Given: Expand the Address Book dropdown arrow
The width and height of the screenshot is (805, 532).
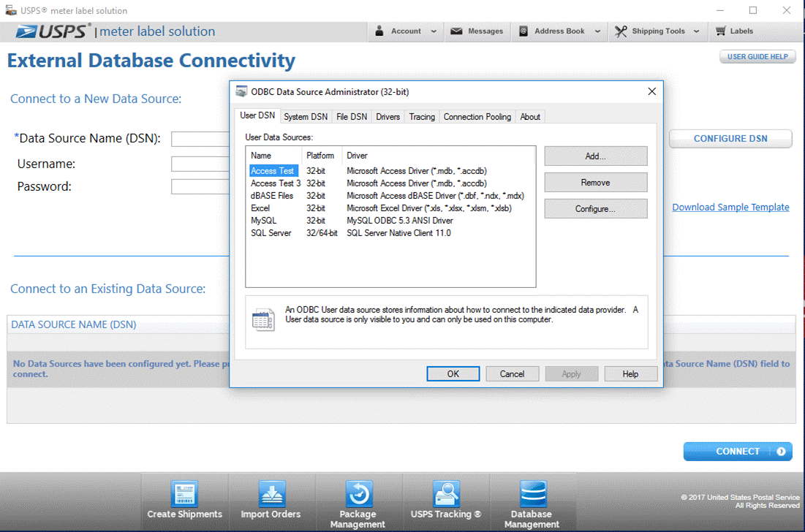Looking at the screenshot, I should [597, 31].
